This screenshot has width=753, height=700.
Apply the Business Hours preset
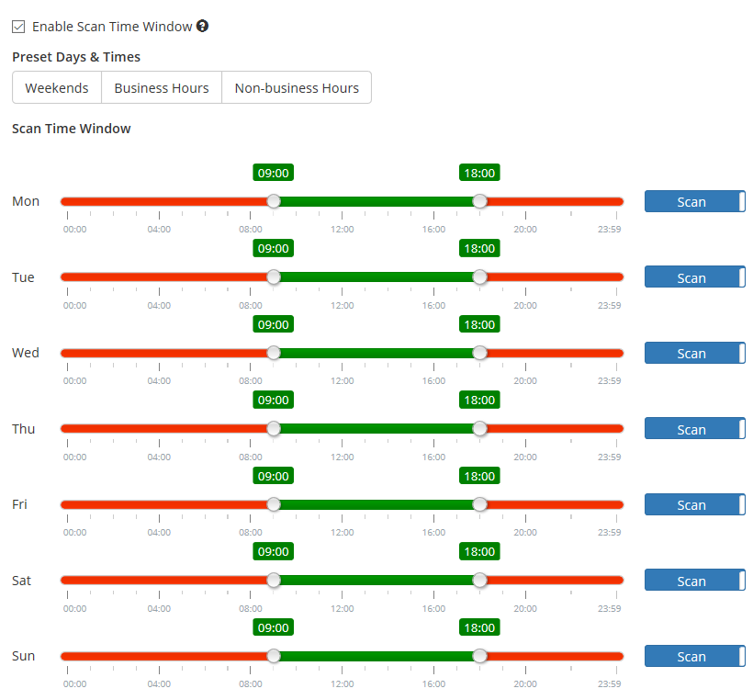pos(162,88)
